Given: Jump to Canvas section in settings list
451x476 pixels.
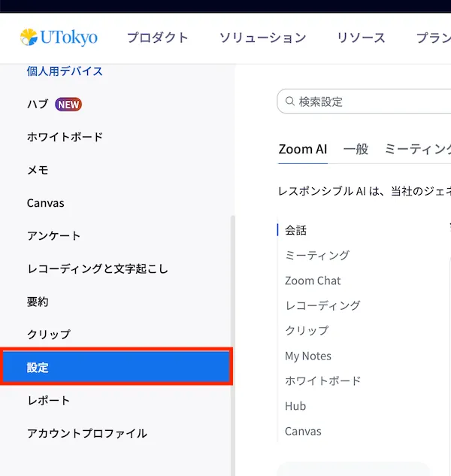Looking at the screenshot, I should pos(303,431).
